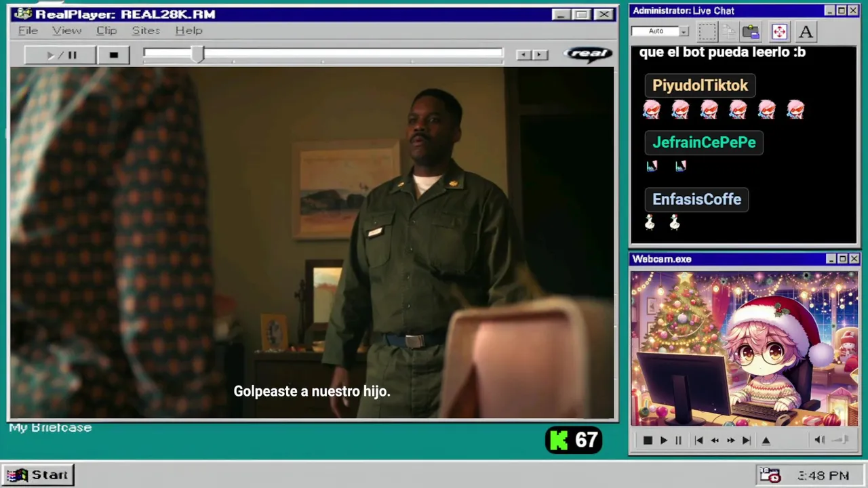Click the My Briefcase desktop label

pyautogui.click(x=50, y=428)
